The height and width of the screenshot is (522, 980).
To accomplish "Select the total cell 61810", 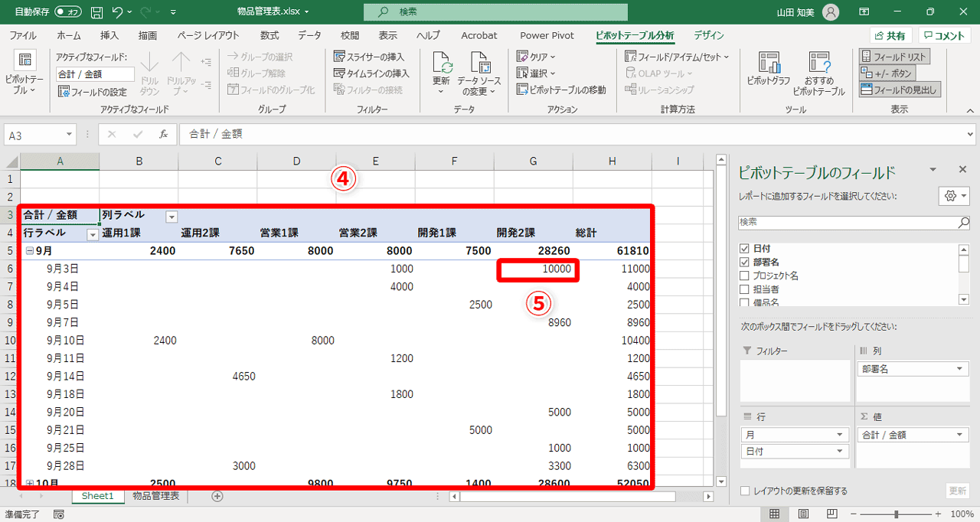I will click(612, 251).
